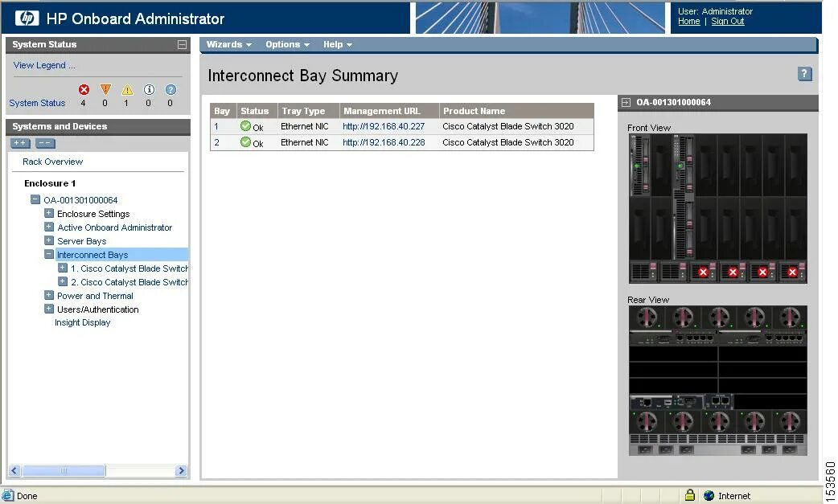Click the green Ok icon for bay 1

click(245, 126)
